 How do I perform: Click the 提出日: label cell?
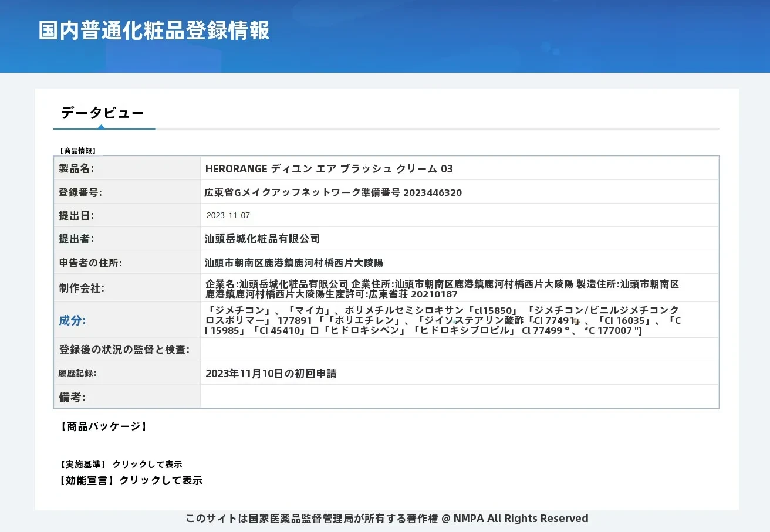[127, 215]
